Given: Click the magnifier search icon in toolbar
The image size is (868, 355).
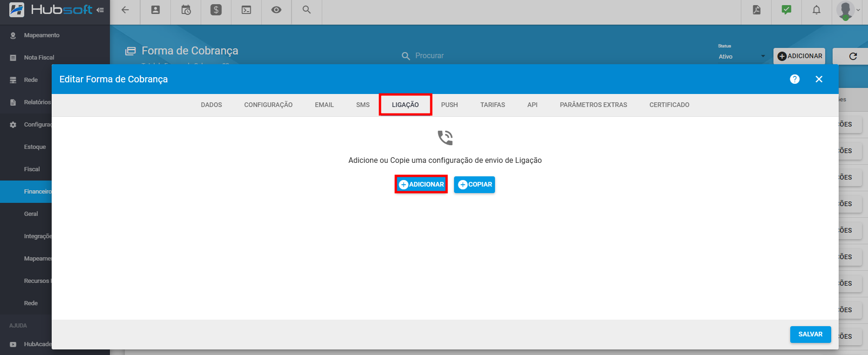Looking at the screenshot, I should click(306, 10).
